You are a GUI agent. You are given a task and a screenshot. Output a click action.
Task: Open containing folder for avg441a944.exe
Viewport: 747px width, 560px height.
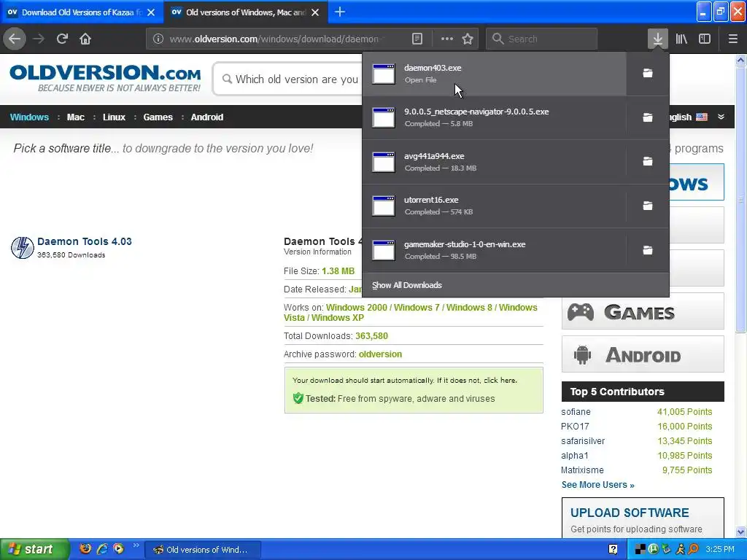[648, 161]
